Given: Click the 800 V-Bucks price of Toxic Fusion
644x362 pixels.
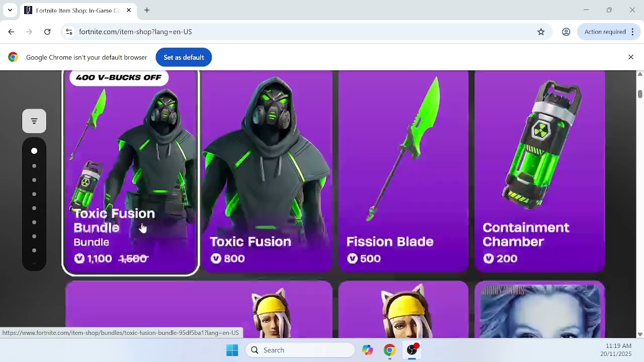Looking at the screenshot, I should (228, 258).
